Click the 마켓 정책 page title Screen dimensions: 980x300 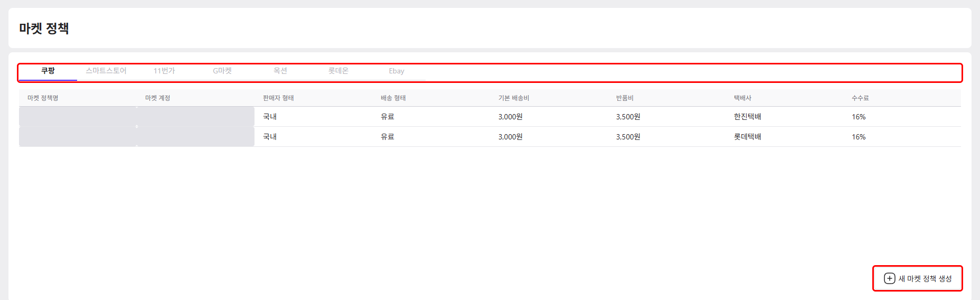pyautogui.click(x=44, y=29)
